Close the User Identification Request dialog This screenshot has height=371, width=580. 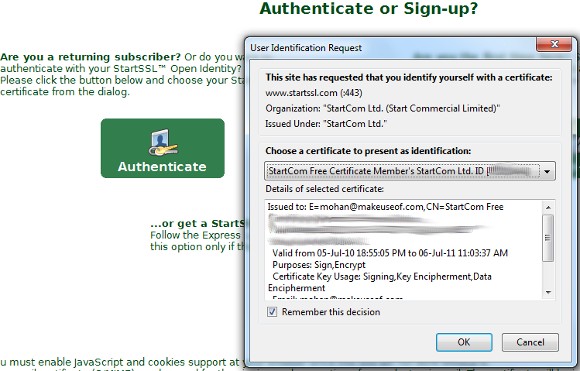554,44
